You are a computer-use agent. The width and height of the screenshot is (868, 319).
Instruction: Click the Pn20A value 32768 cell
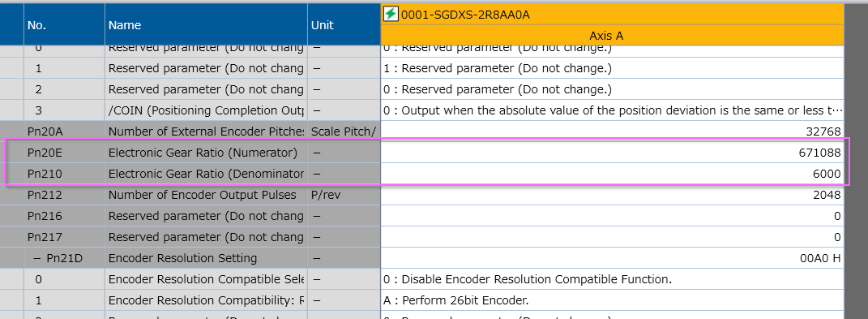[612, 131]
